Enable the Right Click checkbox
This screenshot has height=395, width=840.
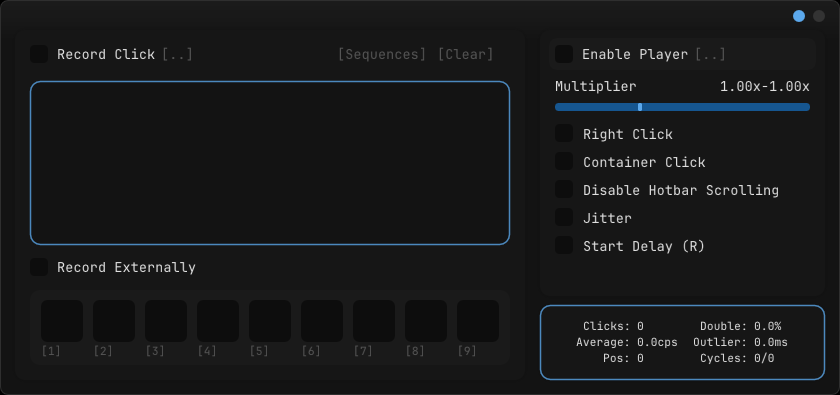coord(564,133)
